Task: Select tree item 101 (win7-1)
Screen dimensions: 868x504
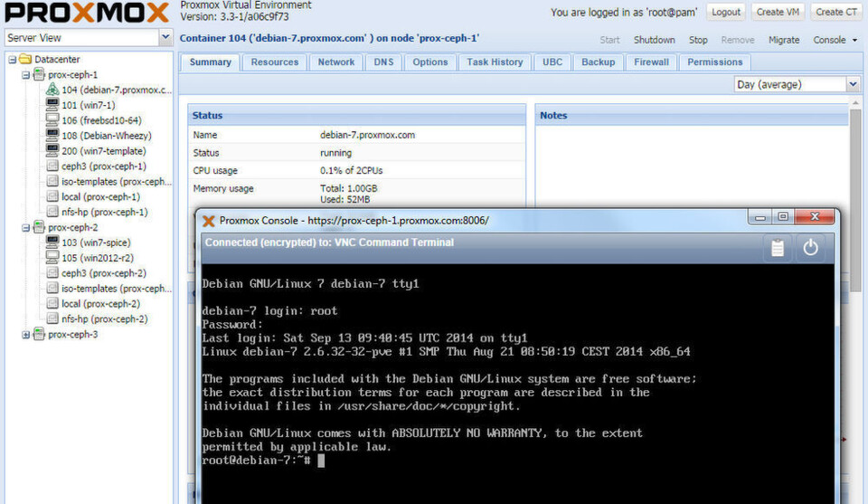Action: pyautogui.click(x=89, y=105)
